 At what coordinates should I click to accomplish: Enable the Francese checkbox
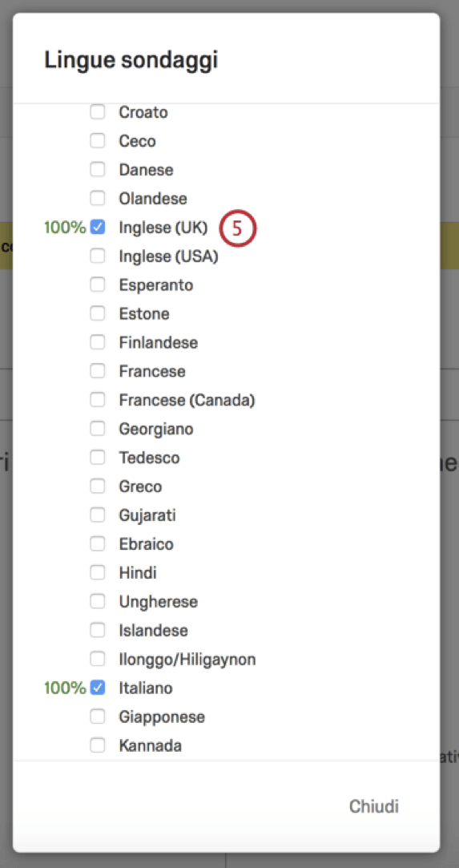click(x=98, y=371)
